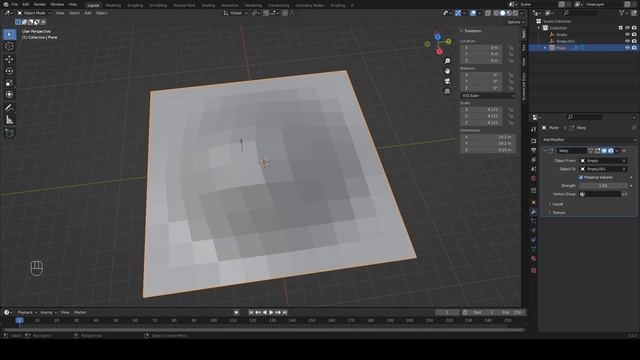The height and width of the screenshot is (360, 640).
Task: Play the animation forward
Action: click(x=271, y=312)
